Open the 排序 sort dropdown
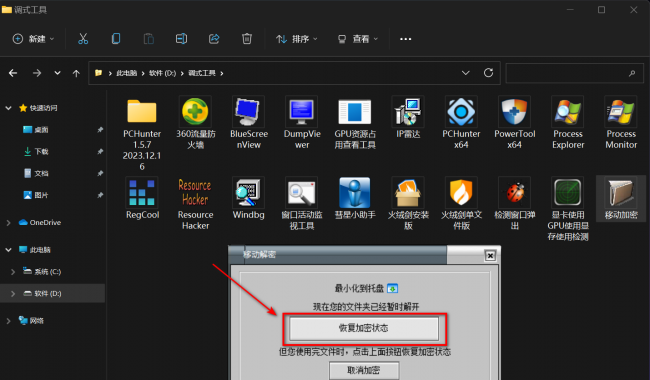Viewport: 650px width, 380px height. point(297,39)
